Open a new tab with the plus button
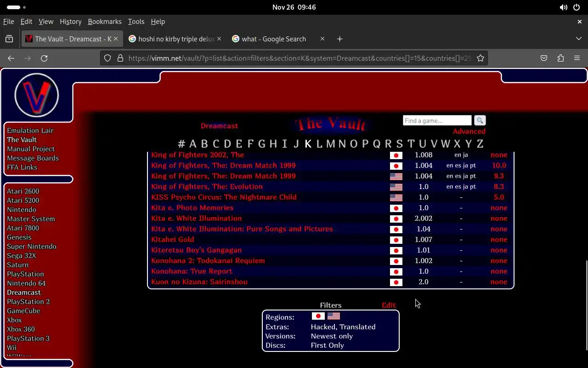The image size is (588, 368). 339,39
